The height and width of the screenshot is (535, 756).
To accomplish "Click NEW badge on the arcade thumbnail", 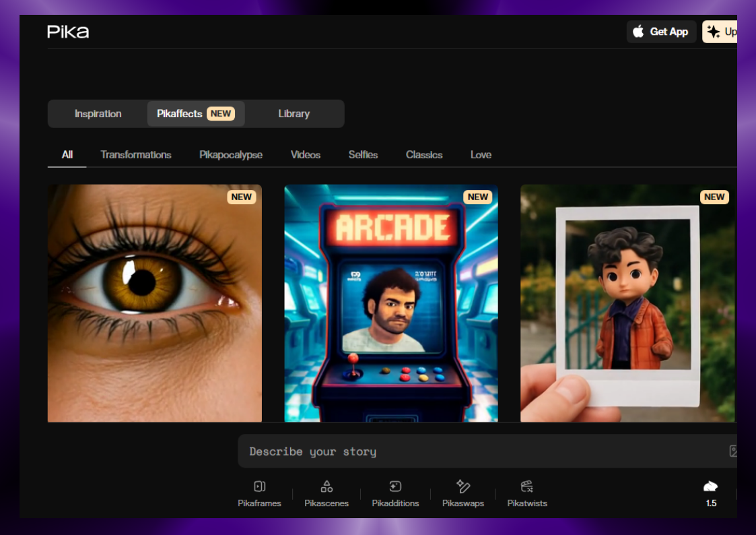I will pyautogui.click(x=478, y=197).
